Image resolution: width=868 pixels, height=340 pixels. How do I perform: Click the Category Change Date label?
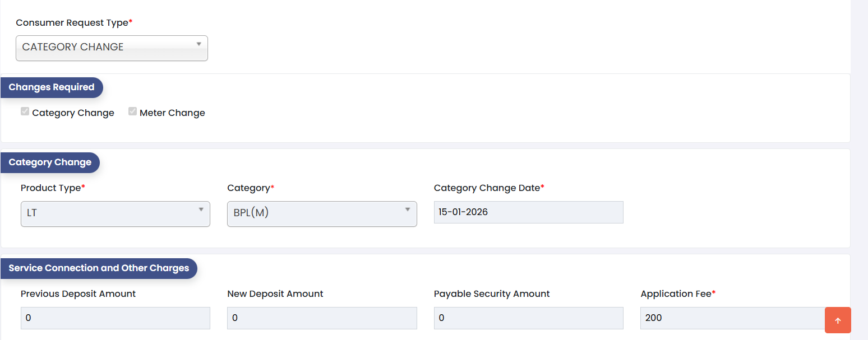[487, 188]
